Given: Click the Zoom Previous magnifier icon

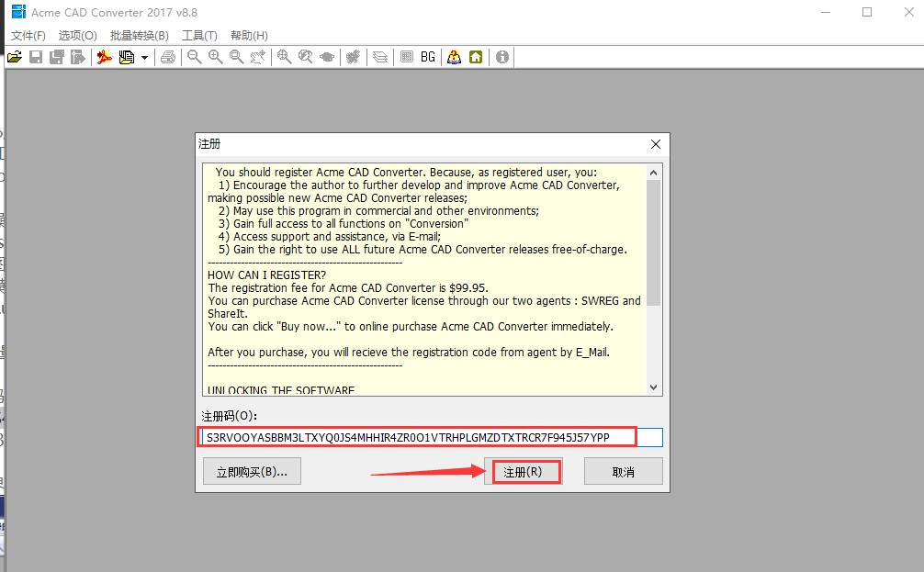Looking at the screenshot, I should pos(305,57).
